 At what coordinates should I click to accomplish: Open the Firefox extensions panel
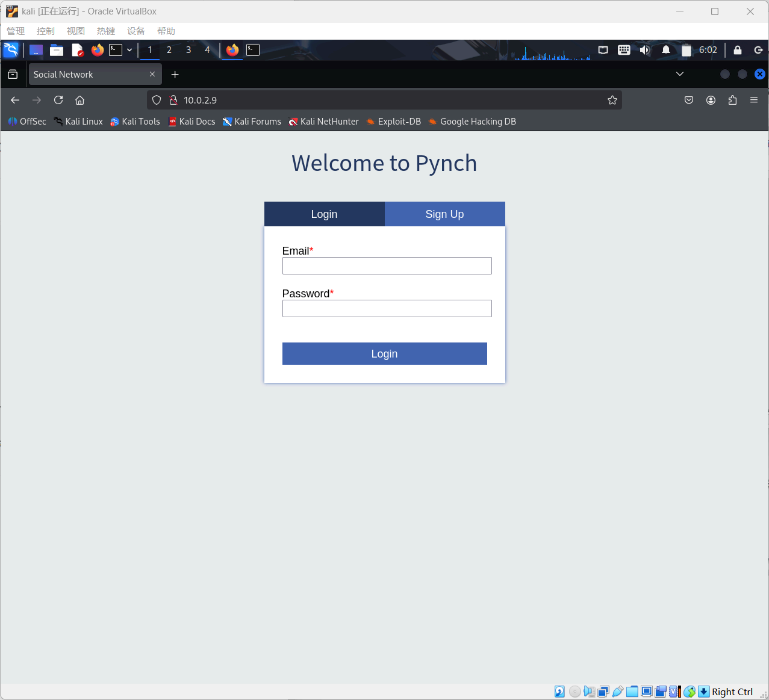[732, 100]
